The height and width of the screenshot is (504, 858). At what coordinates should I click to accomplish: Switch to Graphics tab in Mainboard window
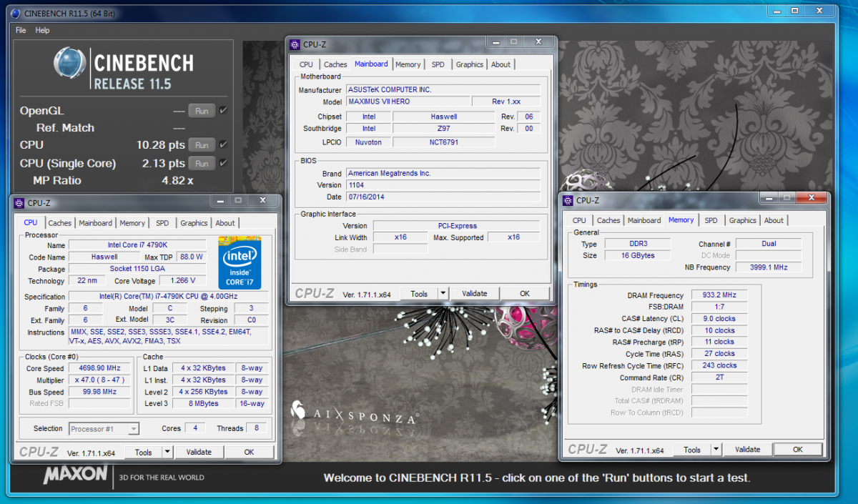[x=469, y=64]
